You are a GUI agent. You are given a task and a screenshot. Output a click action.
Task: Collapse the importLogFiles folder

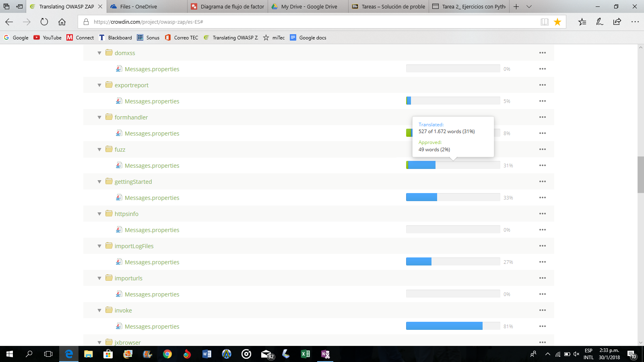(x=99, y=246)
